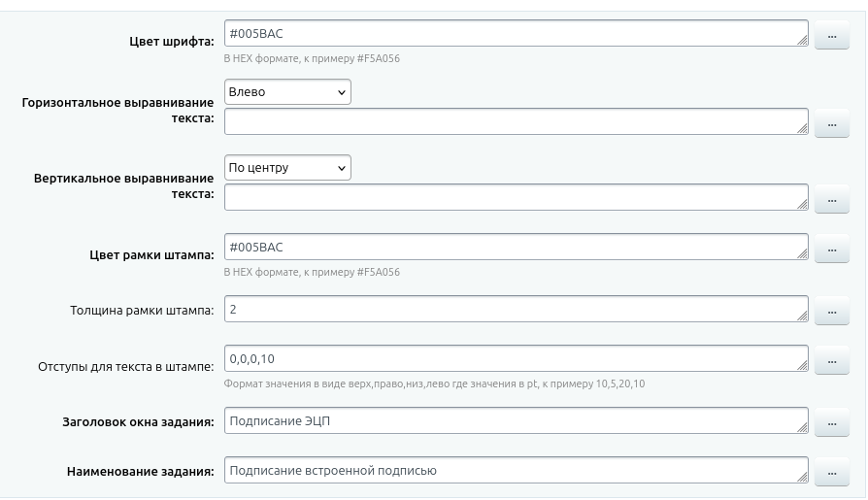The width and height of the screenshot is (868, 500).
Task: Open the 'Влево' horizontal alignment dropdown
Action: click(287, 92)
